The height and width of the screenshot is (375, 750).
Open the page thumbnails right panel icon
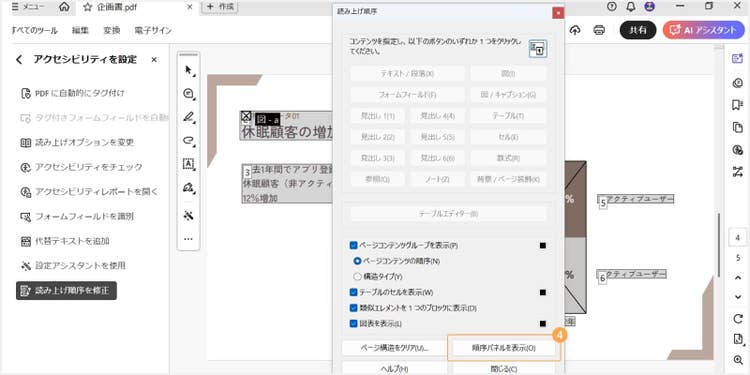(737, 127)
